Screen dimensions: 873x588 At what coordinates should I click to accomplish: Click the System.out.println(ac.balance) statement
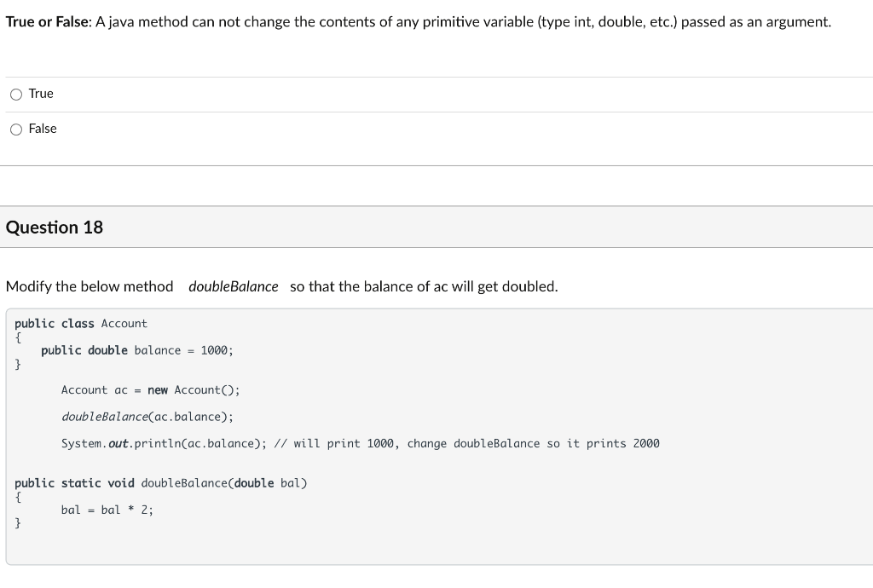(164, 443)
